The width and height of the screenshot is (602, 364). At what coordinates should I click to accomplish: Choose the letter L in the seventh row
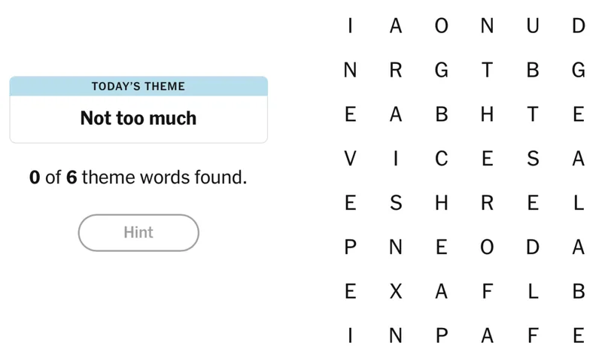click(x=533, y=292)
